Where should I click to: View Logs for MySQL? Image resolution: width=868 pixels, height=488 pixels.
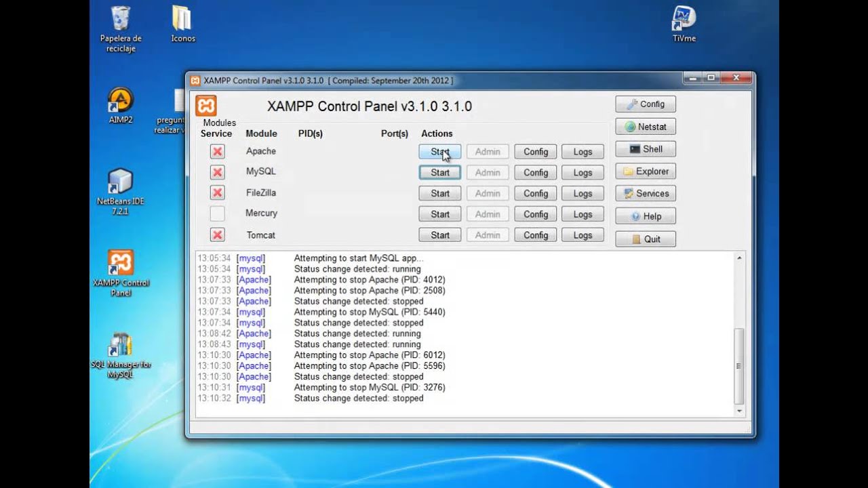click(583, 172)
